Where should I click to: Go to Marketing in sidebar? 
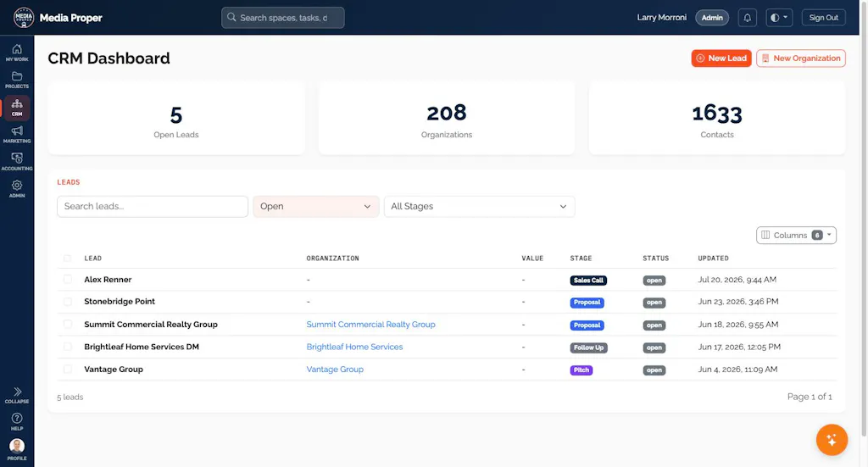[17, 135]
